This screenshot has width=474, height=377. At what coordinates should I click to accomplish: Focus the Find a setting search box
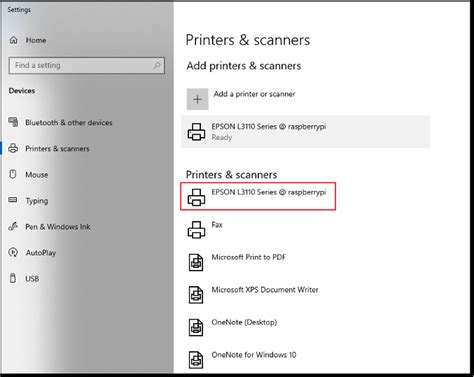(x=87, y=65)
